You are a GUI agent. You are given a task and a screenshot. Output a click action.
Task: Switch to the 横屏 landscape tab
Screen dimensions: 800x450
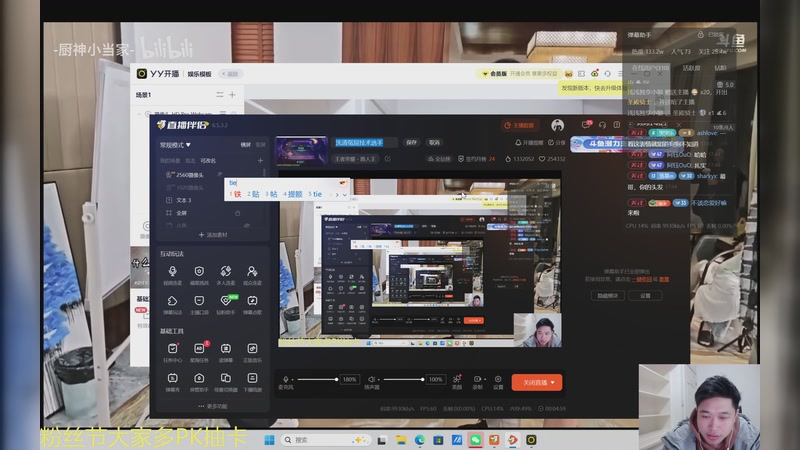coord(245,145)
